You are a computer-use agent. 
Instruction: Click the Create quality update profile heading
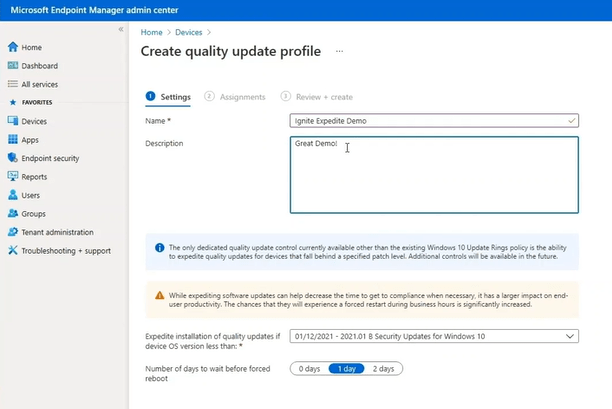click(231, 51)
